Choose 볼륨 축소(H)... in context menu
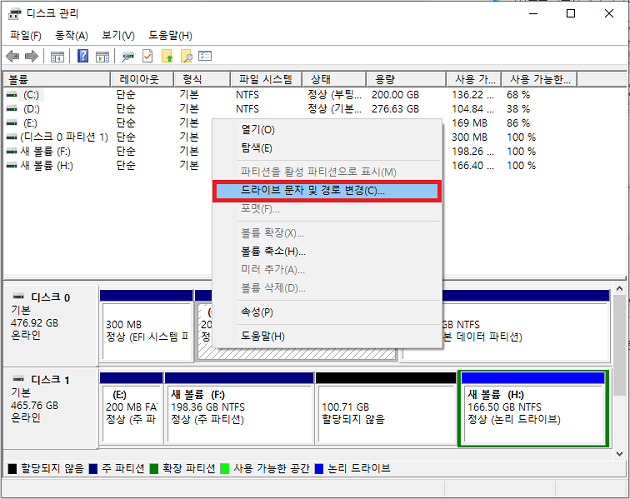630x499 pixels. coord(327,252)
